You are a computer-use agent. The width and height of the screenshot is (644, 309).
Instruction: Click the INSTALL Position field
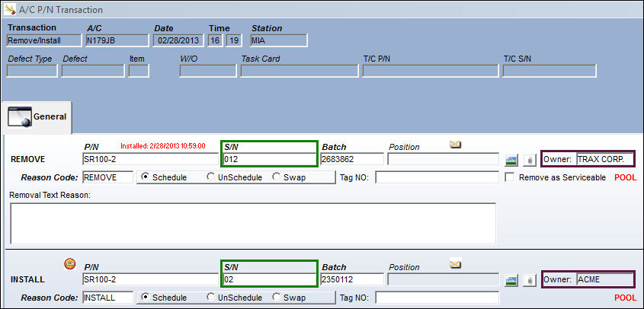pos(444,279)
